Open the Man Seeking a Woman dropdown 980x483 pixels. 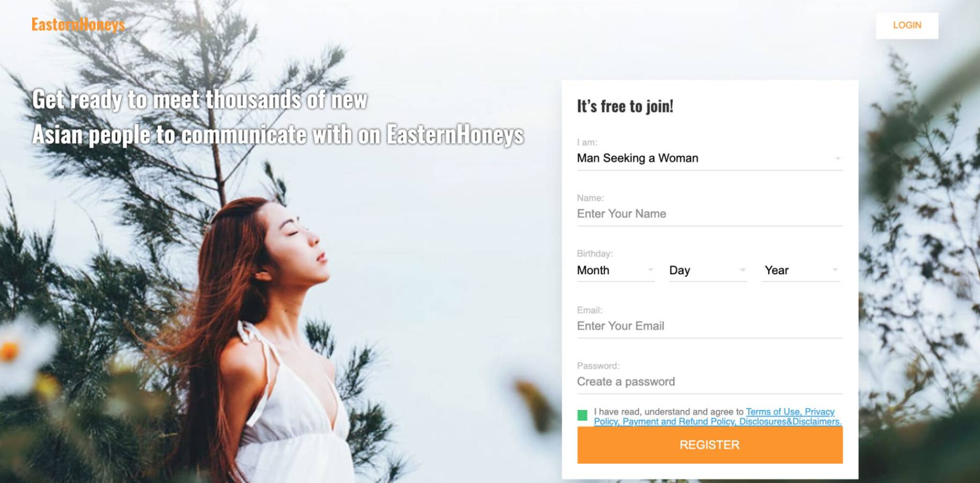pyautogui.click(x=710, y=158)
